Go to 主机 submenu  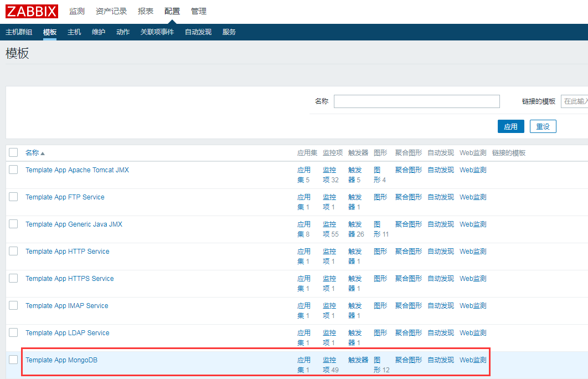74,32
